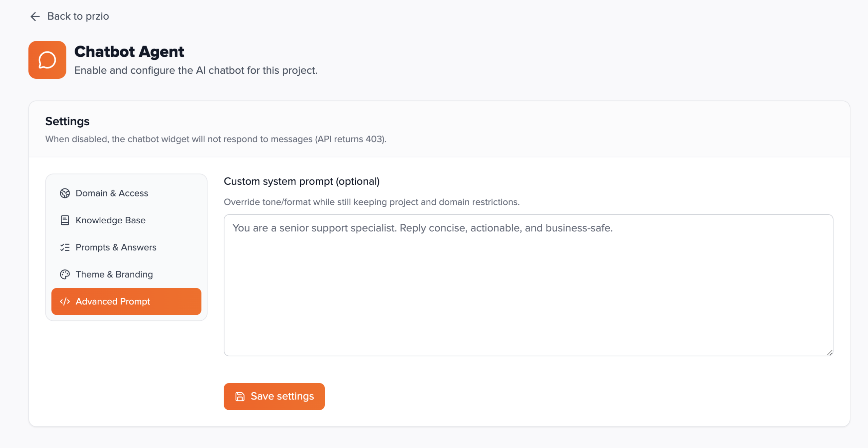Click the back arrow icon

[x=35, y=16]
